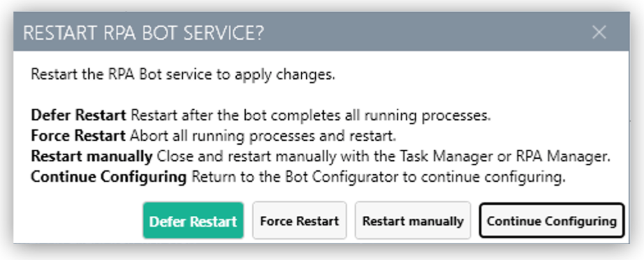Image resolution: width=644 pixels, height=260 pixels.
Task: Choose the Restart manually button
Action: click(412, 222)
